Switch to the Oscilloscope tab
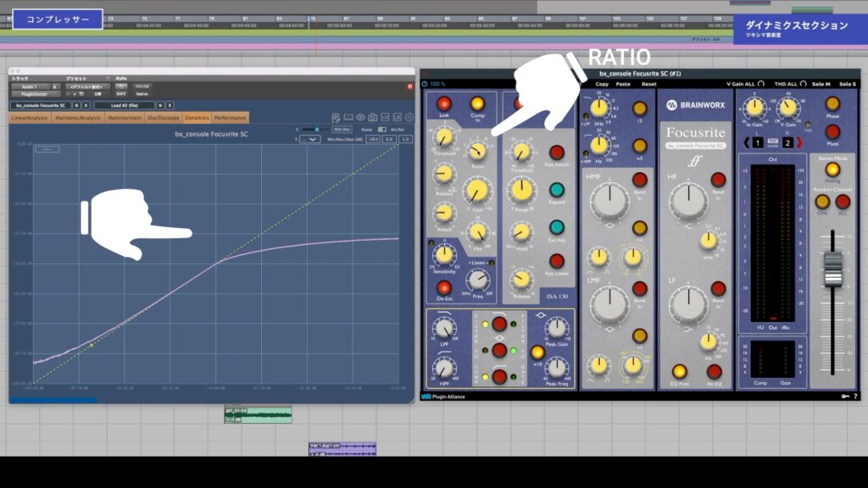Screen dimensions: 868x488 (x=164, y=118)
